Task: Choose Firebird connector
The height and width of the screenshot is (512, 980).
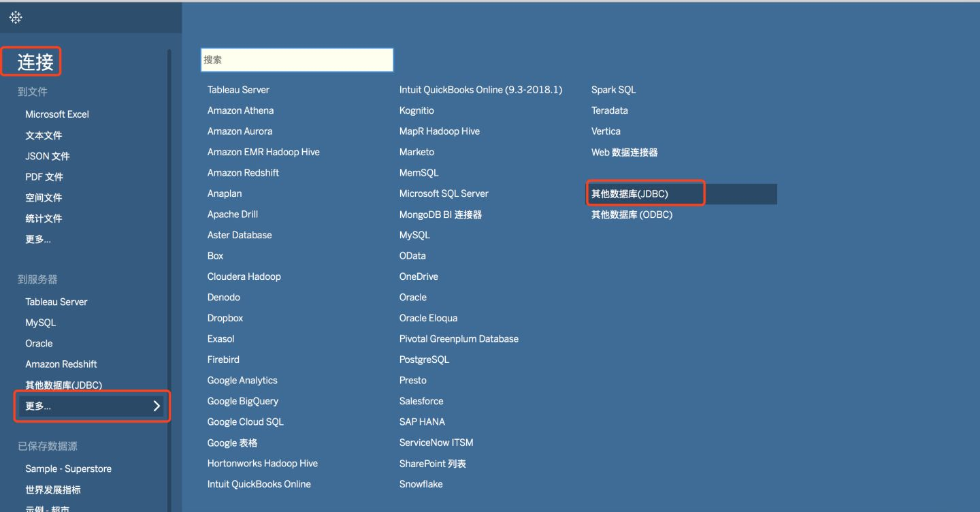Action: coord(223,359)
